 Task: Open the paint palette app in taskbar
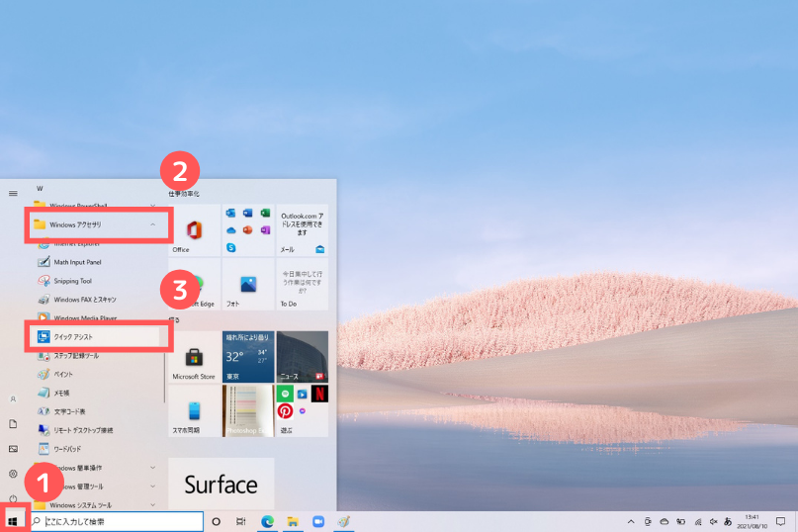click(x=343, y=521)
